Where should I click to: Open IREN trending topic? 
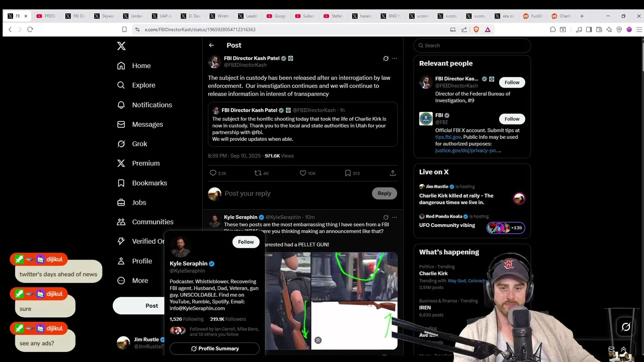coord(425,308)
